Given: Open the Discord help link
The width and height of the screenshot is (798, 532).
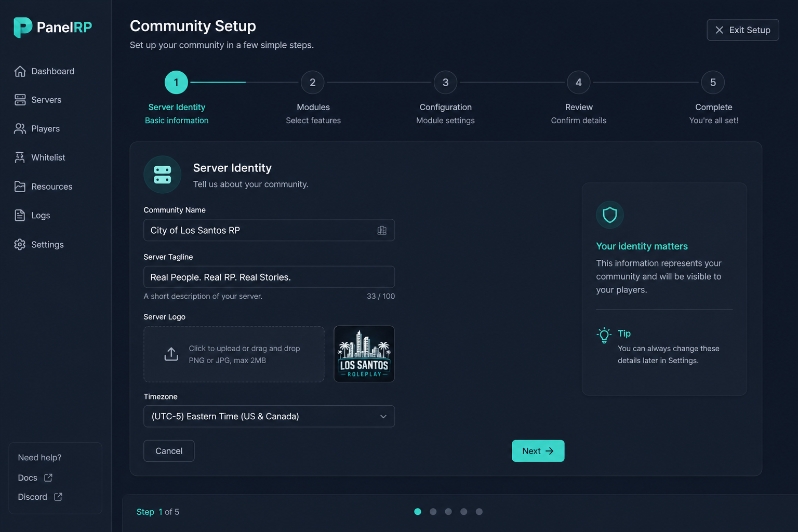Looking at the screenshot, I should click(x=40, y=497).
